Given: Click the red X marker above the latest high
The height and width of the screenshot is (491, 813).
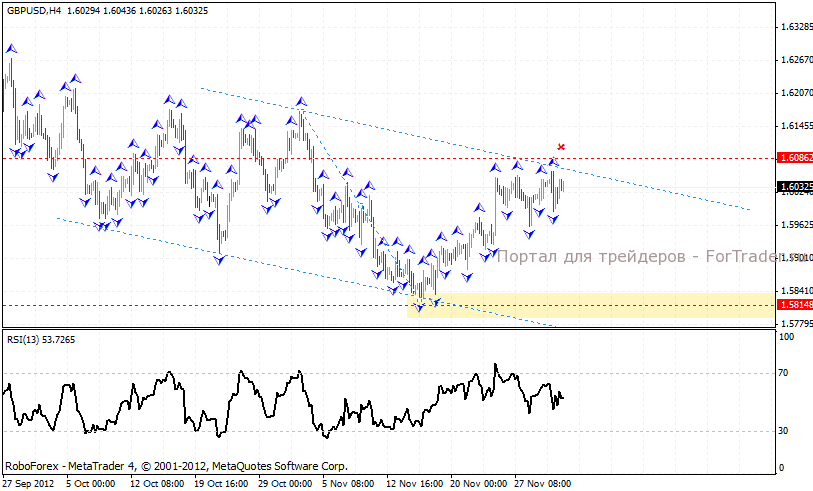Looking at the screenshot, I should coord(561,147).
